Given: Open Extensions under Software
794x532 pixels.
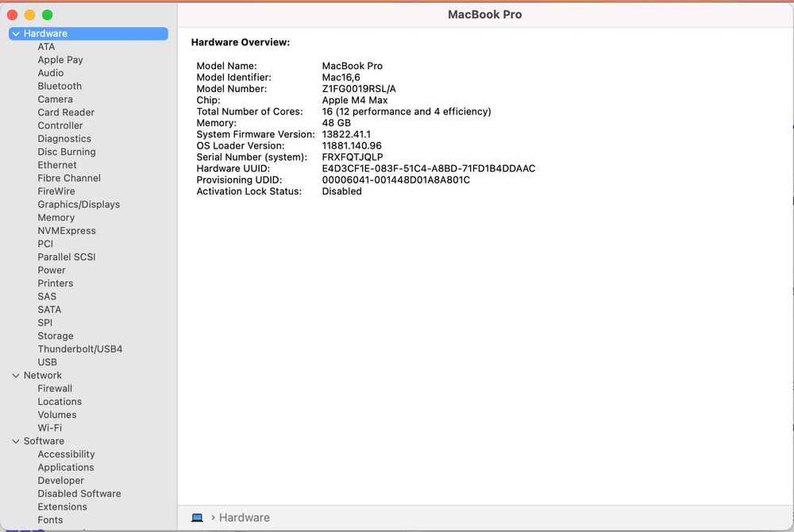Looking at the screenshot, I should tap(62, 507).
